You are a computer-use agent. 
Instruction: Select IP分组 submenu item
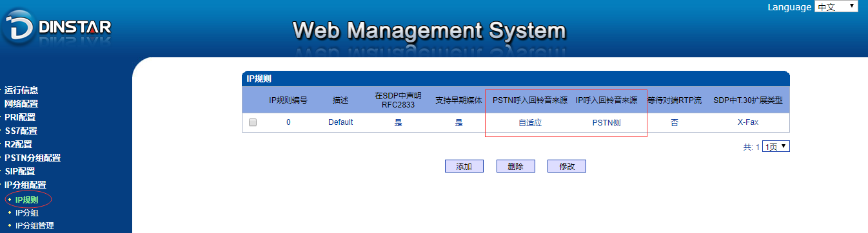pos(27,212)
